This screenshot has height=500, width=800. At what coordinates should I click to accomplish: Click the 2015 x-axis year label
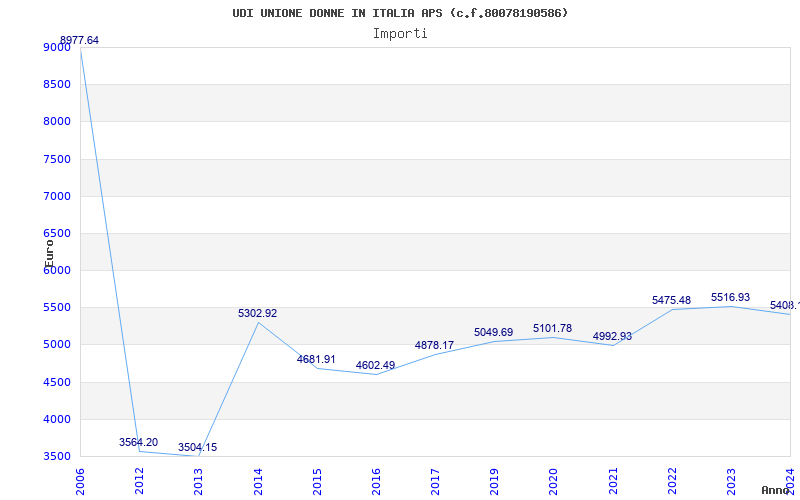(x=317, y=482)
